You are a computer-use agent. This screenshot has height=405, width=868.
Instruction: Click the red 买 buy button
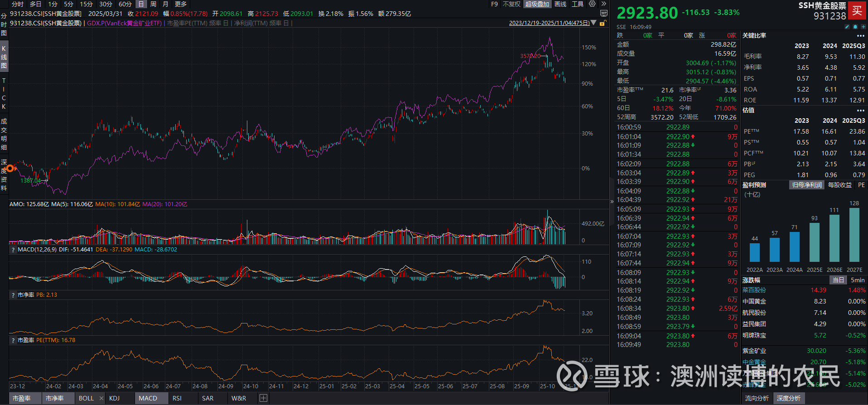(857, 10)
